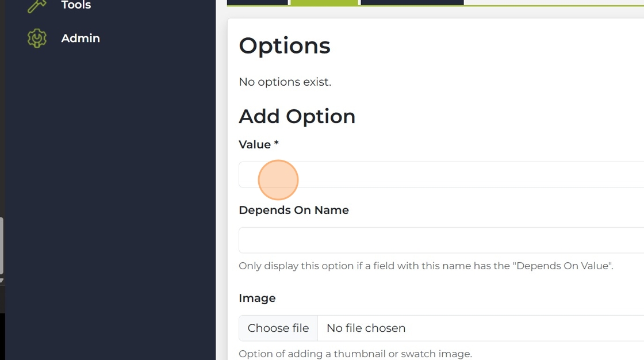The image size is (644, 360).
Task: Click the scrollbar down arrow at left edge
Action: (x=2, y=281)
